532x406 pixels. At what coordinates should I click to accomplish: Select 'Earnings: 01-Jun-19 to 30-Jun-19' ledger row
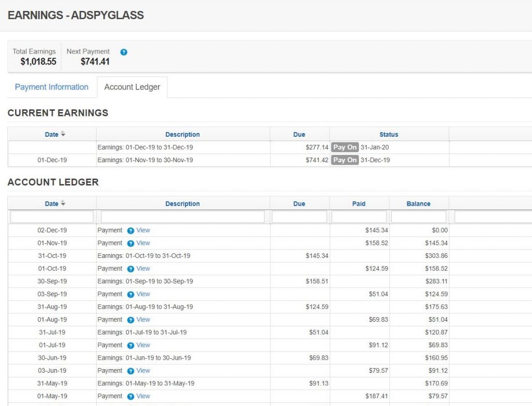tap(270, 358)
